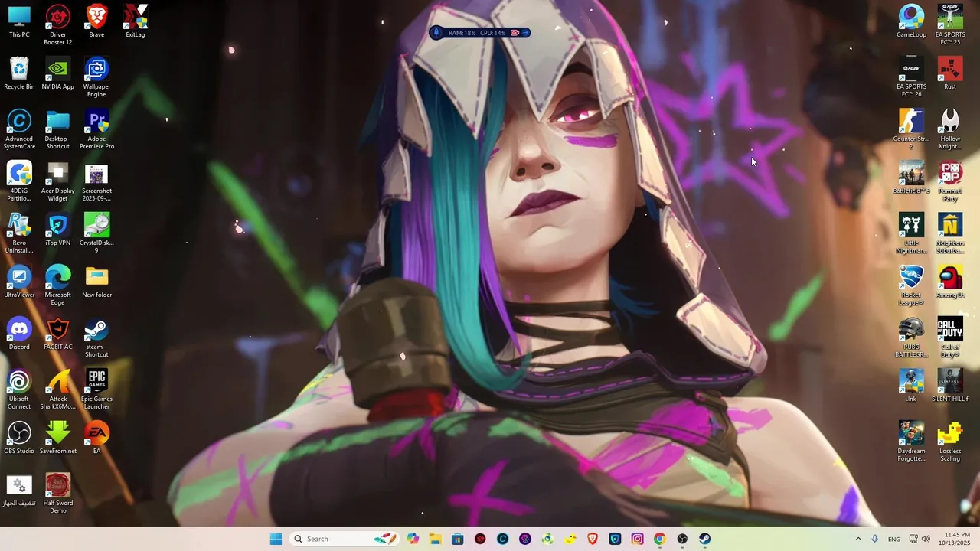
Task: Open 4DDiG Partition Manager icon
Action: coord(19,181)
